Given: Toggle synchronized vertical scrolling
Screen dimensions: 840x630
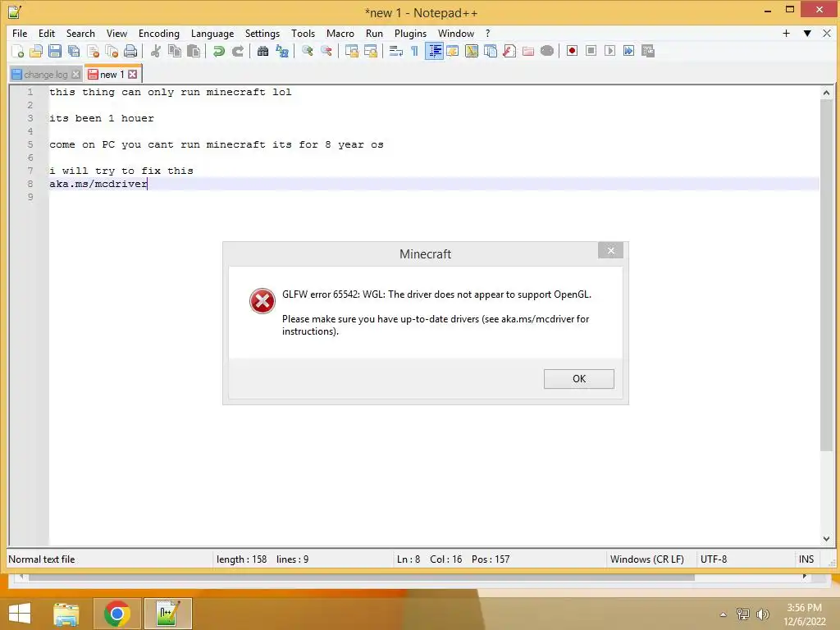Looking at the screenshot, I should coord(351,51).
